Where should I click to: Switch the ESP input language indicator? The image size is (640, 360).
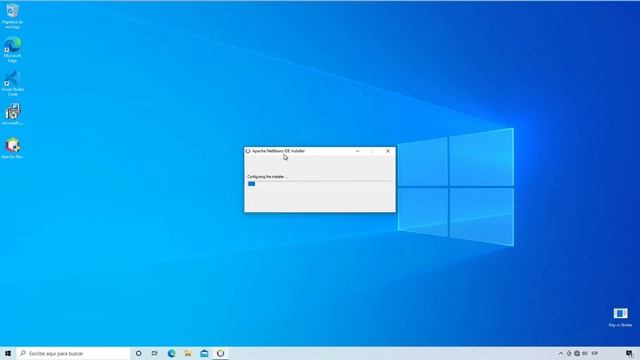click(x=595, y=353)
